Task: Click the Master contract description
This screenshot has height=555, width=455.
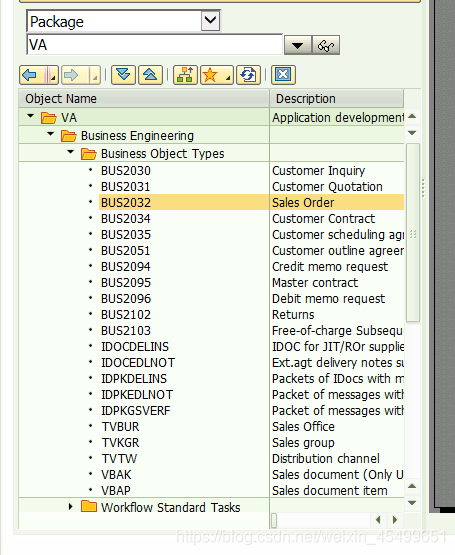Action: click(315, 282)
